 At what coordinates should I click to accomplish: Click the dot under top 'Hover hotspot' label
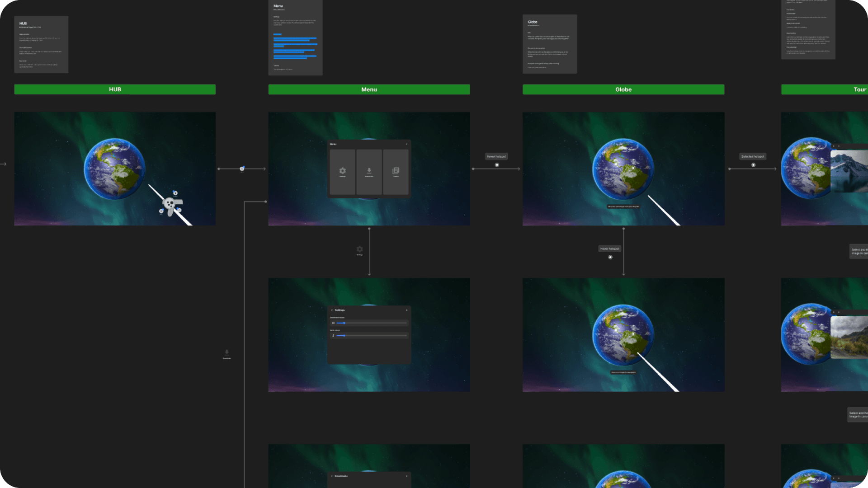pyautogui.click(x=497, y=165)
